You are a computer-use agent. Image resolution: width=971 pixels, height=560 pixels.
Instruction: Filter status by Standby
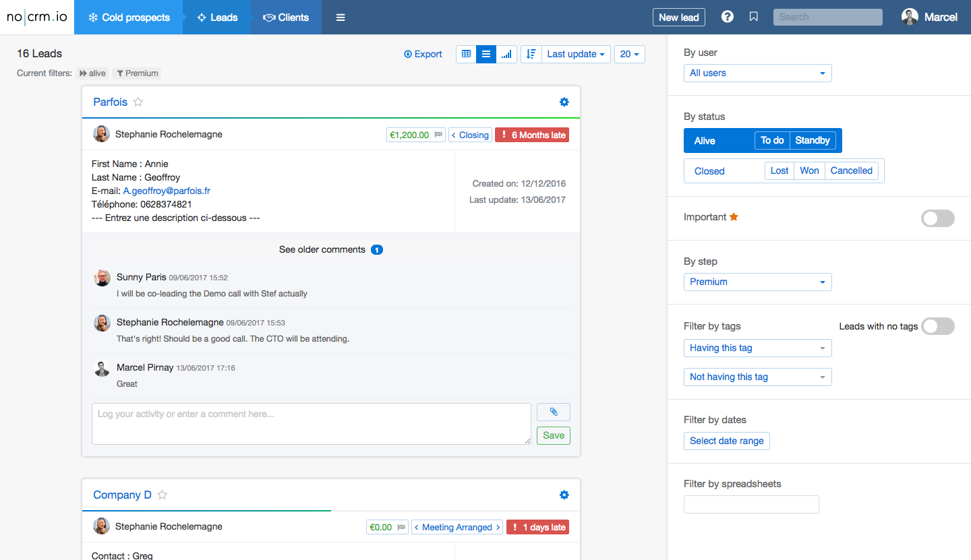pyautogui.click(x=812, y=140)
